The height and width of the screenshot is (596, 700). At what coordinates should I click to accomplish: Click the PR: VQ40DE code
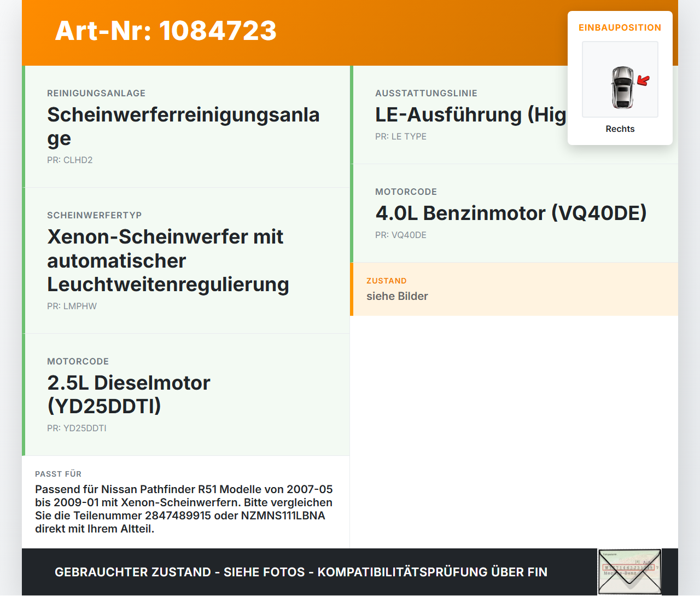401,235
